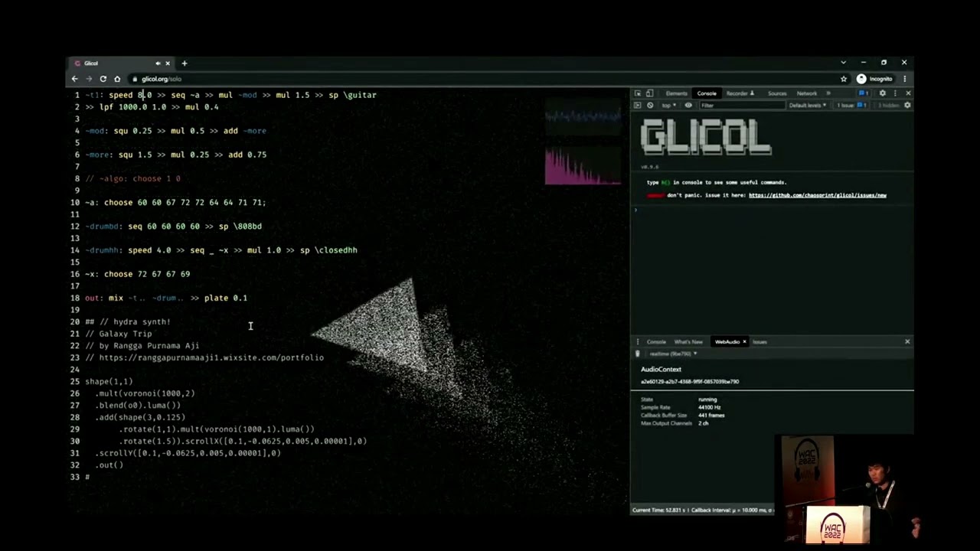Click the wixsite portfolio URL comment
This screenshot has height=551, width=980.
pos(204,357)
